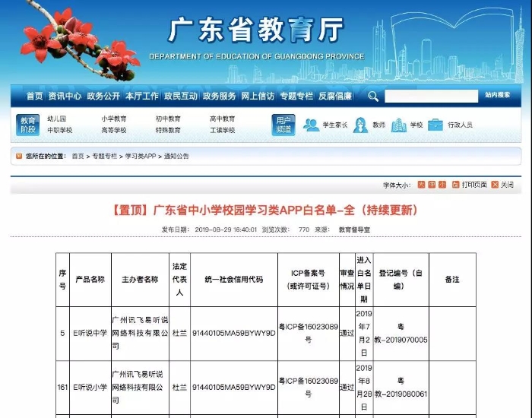This screenshot has width=532, height=418.
Task: Select the 登记编号 column header
Action: [401, 280]
